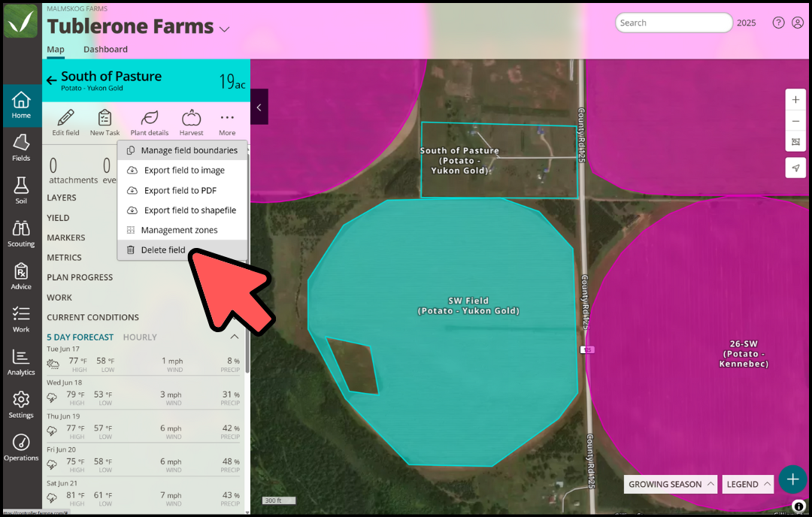Change the 2025 season year
The width and height of the screenshot is (812, 517).
pos(747,23)
